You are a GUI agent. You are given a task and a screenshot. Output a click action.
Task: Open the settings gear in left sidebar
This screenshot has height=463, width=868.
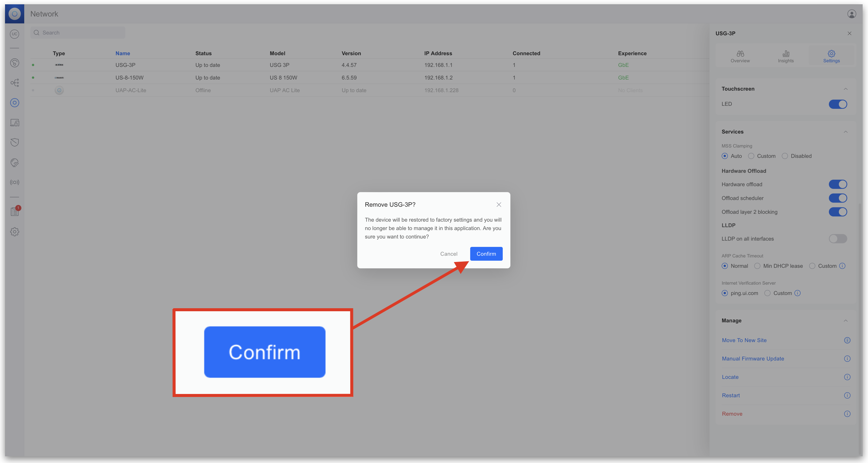[14, 232]
